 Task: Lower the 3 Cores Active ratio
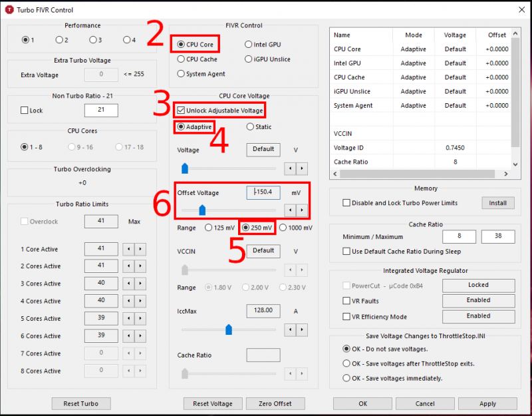(x=128, y=284)
